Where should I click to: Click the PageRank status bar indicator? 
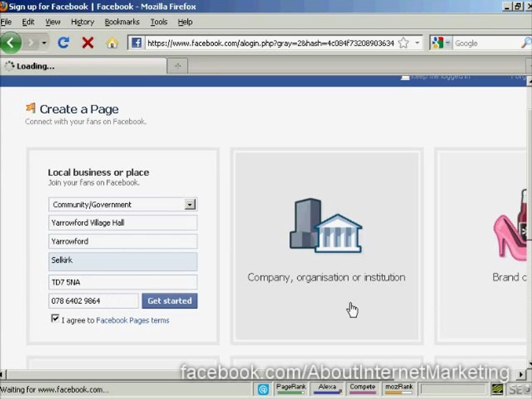(x=291, y=389)
